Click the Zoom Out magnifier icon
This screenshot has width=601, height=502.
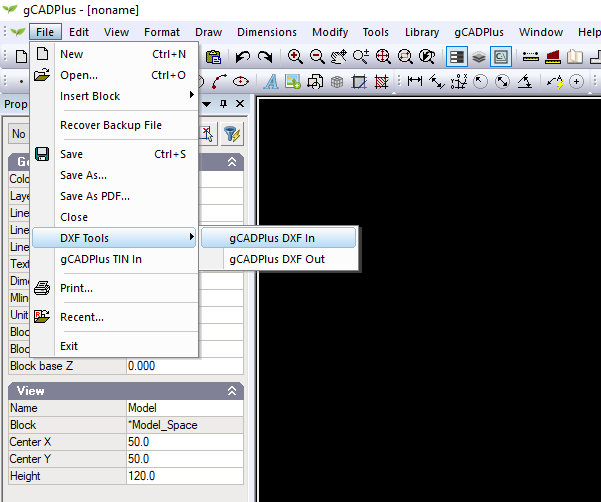[x=317, y=57]
